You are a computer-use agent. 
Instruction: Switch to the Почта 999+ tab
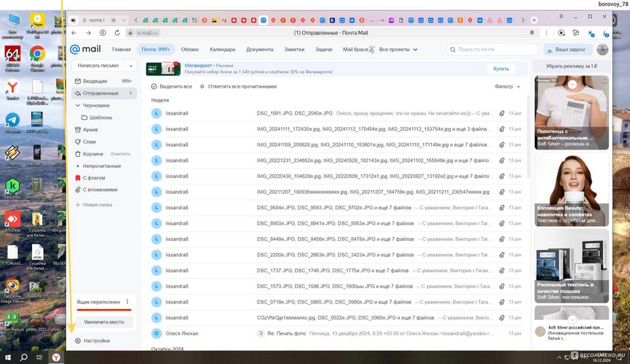[156, 49]
